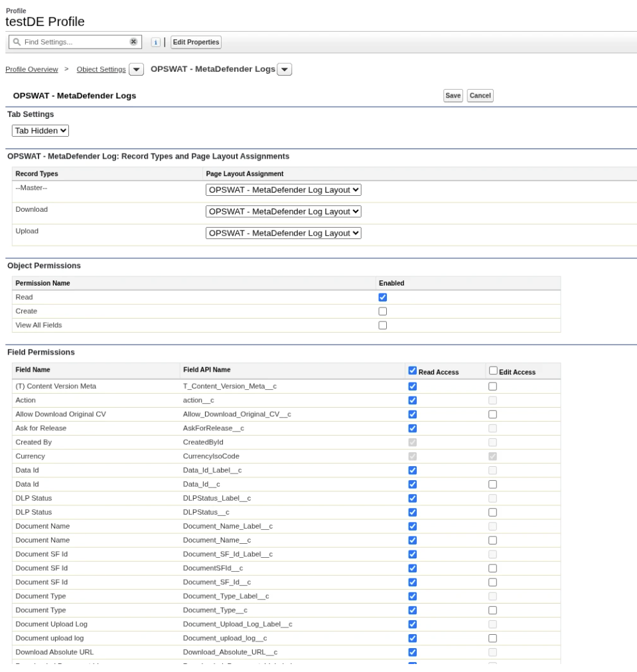Change the Master record type page layout

pos(283,190)
